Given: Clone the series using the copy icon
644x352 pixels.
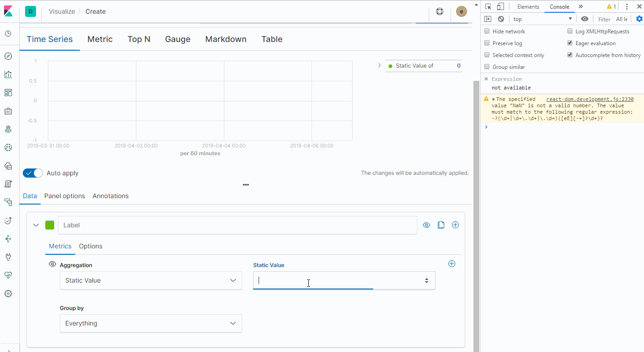Looking at the screenshot, I should click(x=441, y=225).
